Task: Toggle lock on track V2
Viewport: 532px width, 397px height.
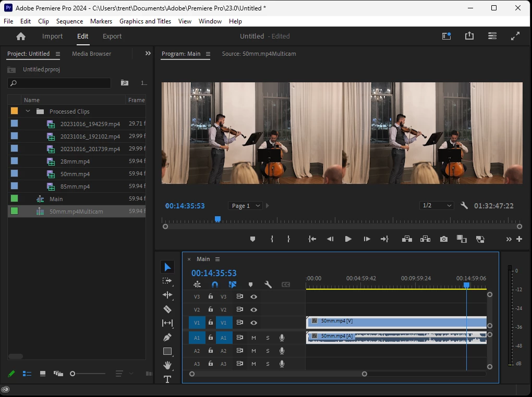Action: pos(211,309)
